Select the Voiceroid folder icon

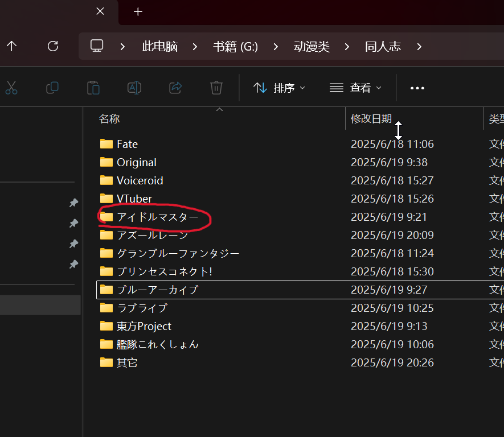tap(106, 180)
